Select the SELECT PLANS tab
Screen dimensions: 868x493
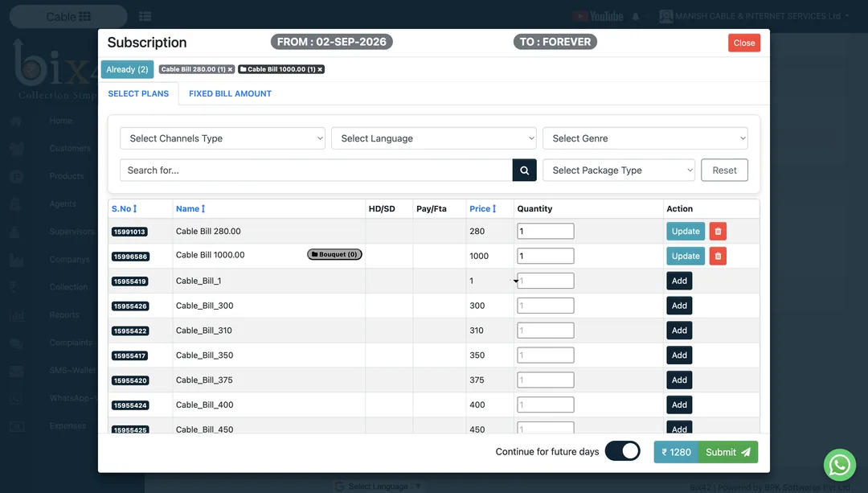(138, 93)
